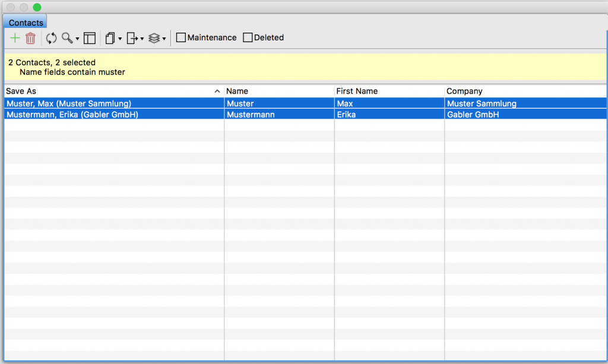Enable the Maintenance checkbox
This screenshot has height=364, width=608.
(x=180, y=37)
